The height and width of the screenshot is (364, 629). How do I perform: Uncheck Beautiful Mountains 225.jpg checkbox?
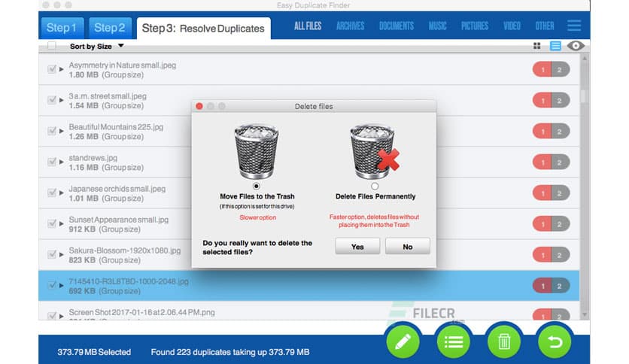point(52,131)
